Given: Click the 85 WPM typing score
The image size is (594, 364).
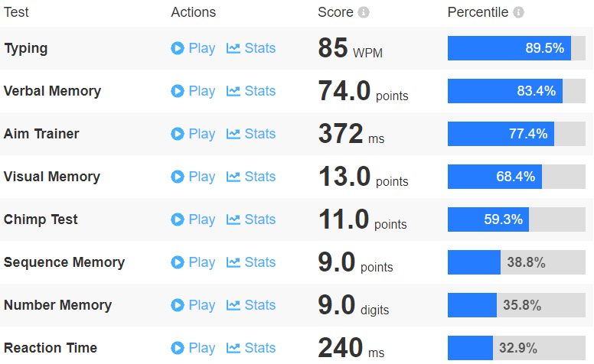Looking at the screenshot, I should tap(350, 48).
